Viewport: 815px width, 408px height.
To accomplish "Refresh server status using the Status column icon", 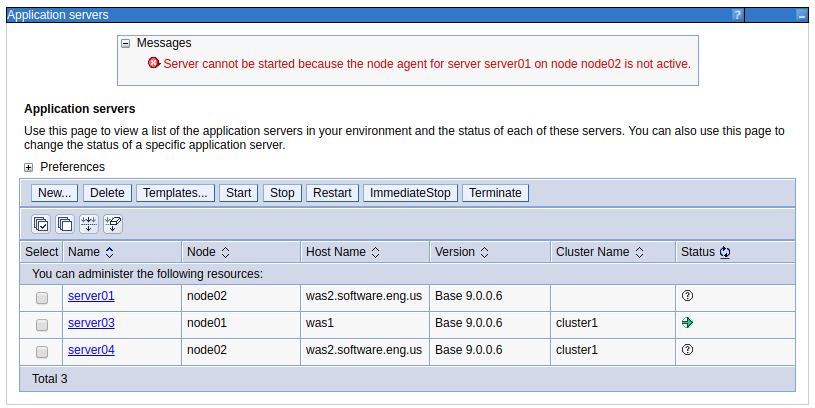I will 725,252.
